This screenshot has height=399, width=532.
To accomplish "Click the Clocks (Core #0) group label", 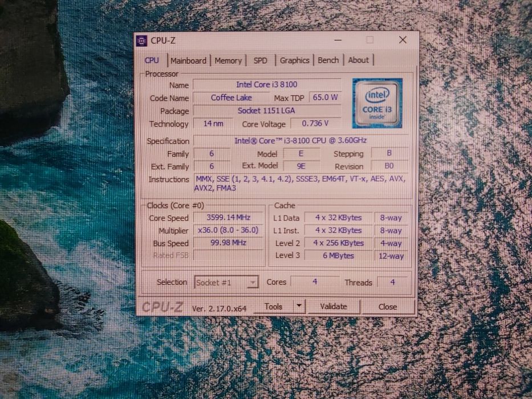I will click(x=176, y=206).
